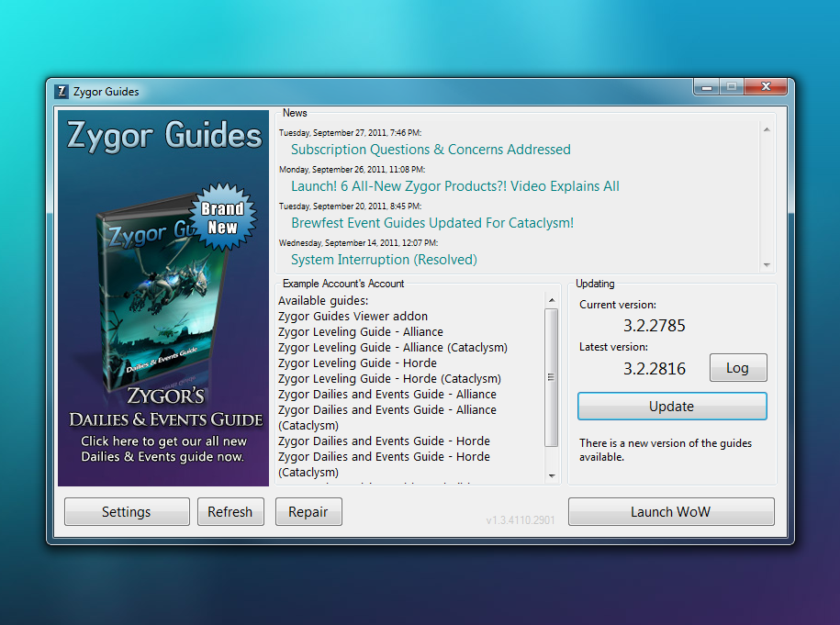Click the guides list scroll up arrow
840x625 pixels.
(552, 300)
